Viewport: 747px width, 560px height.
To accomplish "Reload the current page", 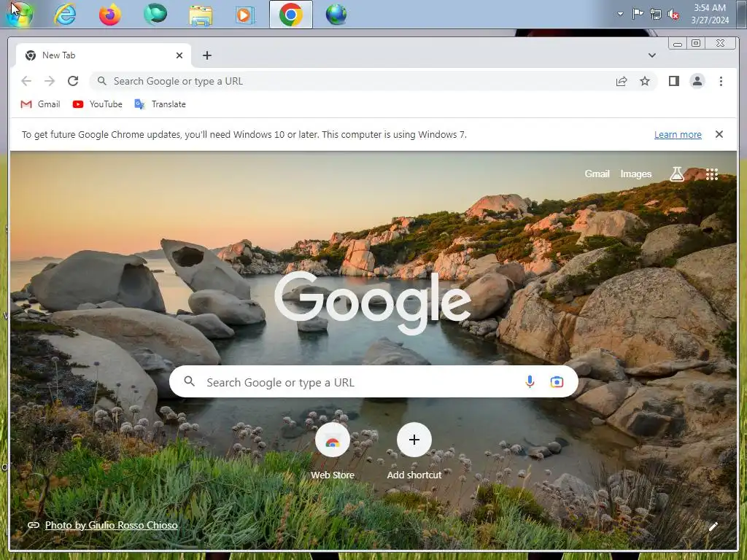I will [73, 81].
